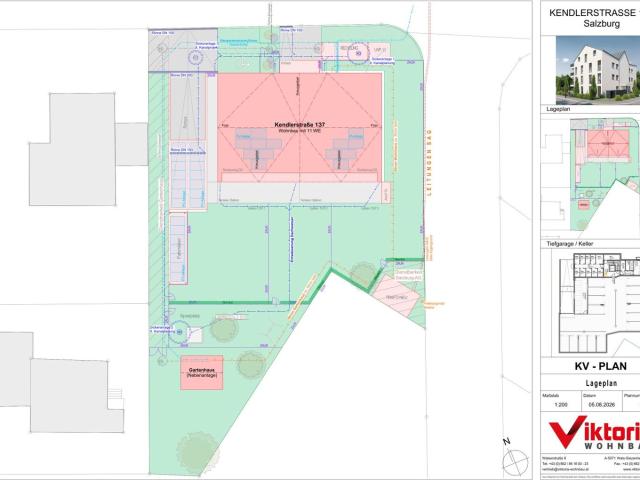The height and width of the screenshot is (480, 640).
Task: Click the 'Wohnbau mit 11 WE' subtitle
Action: pos(300,131)
